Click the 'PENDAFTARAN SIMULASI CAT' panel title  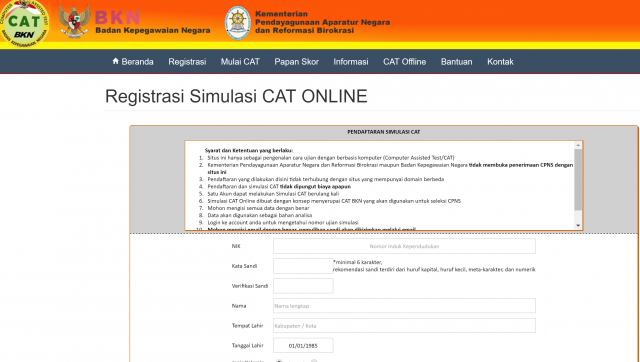coord(383,132)
